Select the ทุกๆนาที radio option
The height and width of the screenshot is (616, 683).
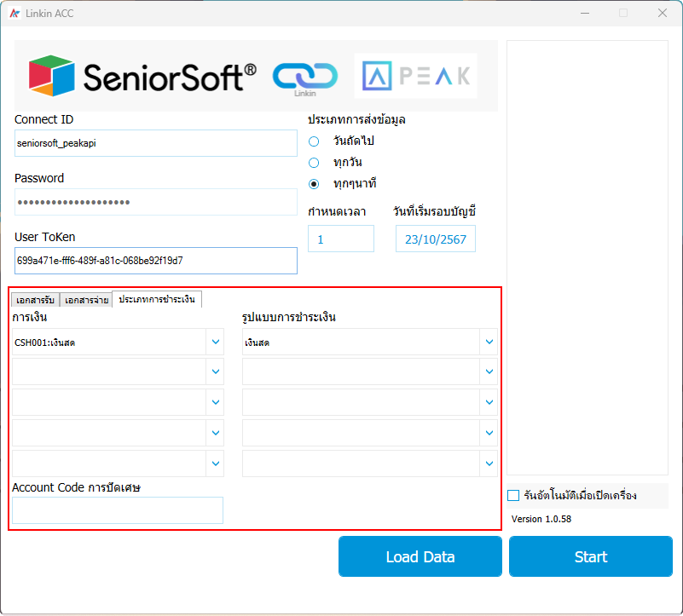314,184
